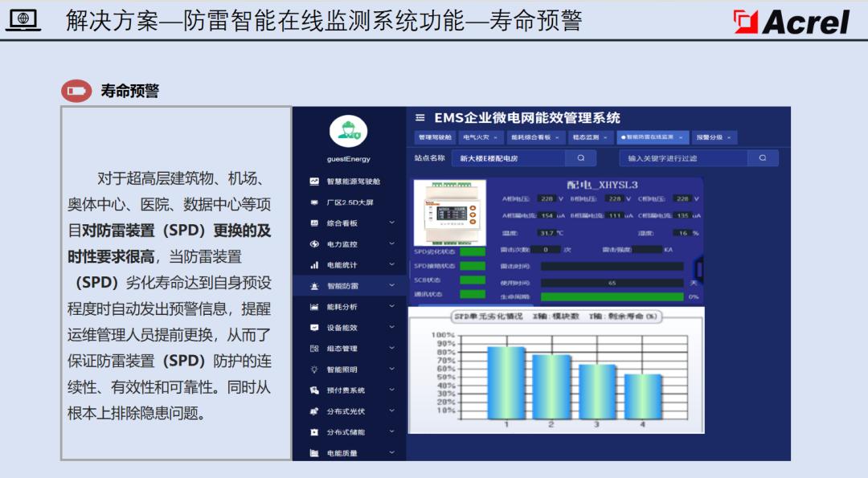
Task: Click the SPD device thumbnail image
Action: tap(450, 212)
